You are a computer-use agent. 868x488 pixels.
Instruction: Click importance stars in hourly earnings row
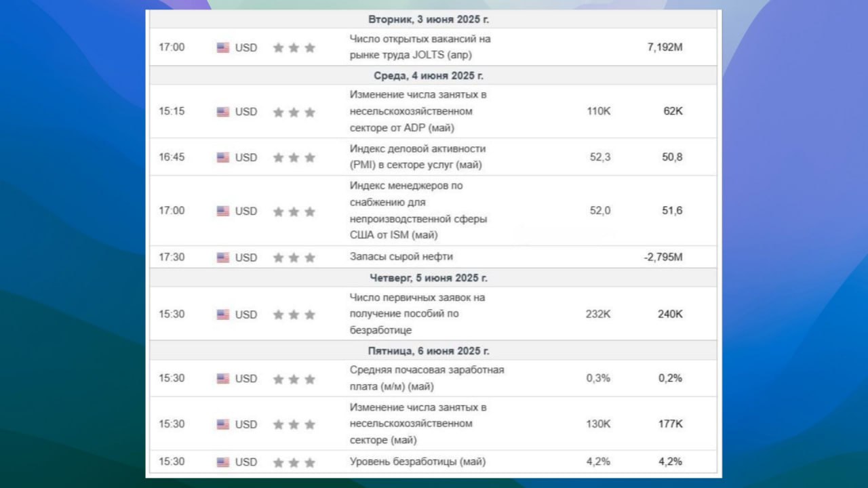coord(294,379)
